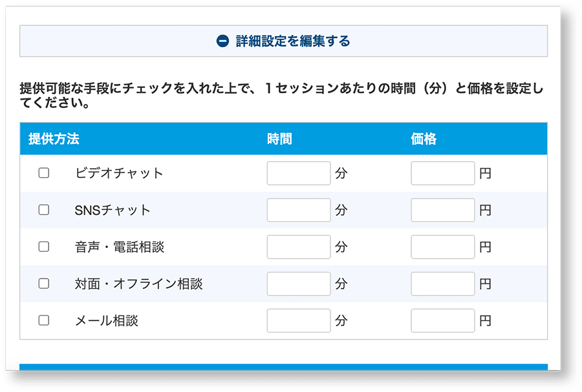The image size is (582, 392).
Task: Select the 対面・オフライン相談 checkbox
Action: click(44, 283)
